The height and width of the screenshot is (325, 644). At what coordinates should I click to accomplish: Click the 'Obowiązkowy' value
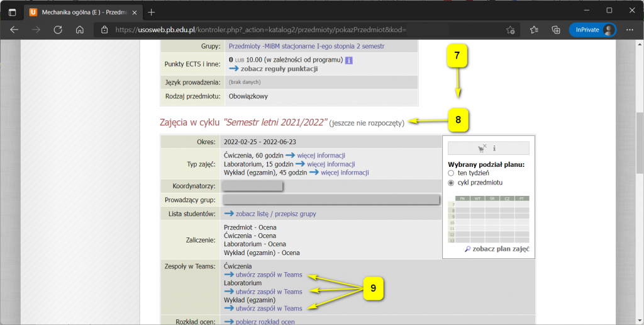point(248,96)
